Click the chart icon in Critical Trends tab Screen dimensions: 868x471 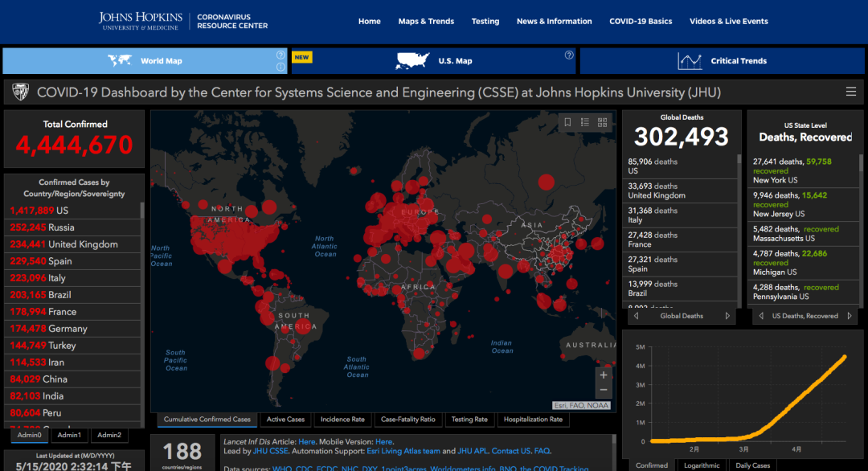[x=690, y=61]
